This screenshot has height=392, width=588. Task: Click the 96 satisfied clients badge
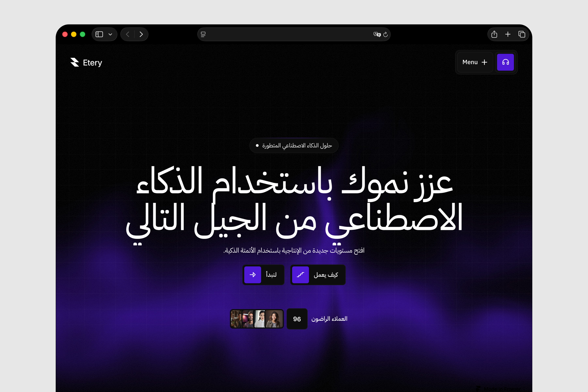297,319
